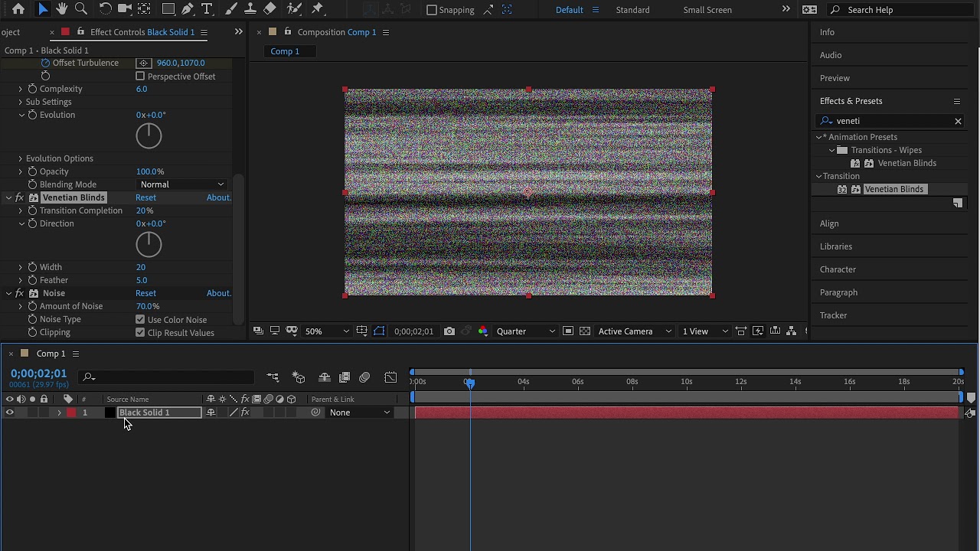Enable the Perspective Offset checkbox
Screen dimensions: 980x551
pos(140,77)
